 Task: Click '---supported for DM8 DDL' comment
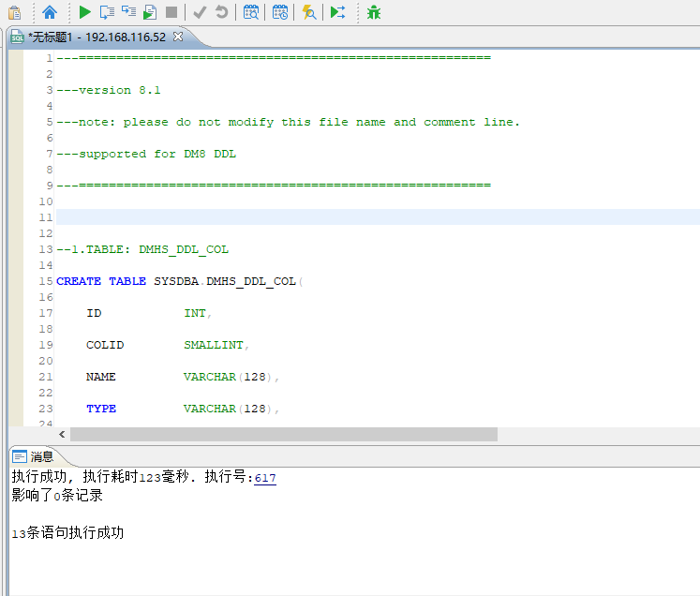pos(146,154)
